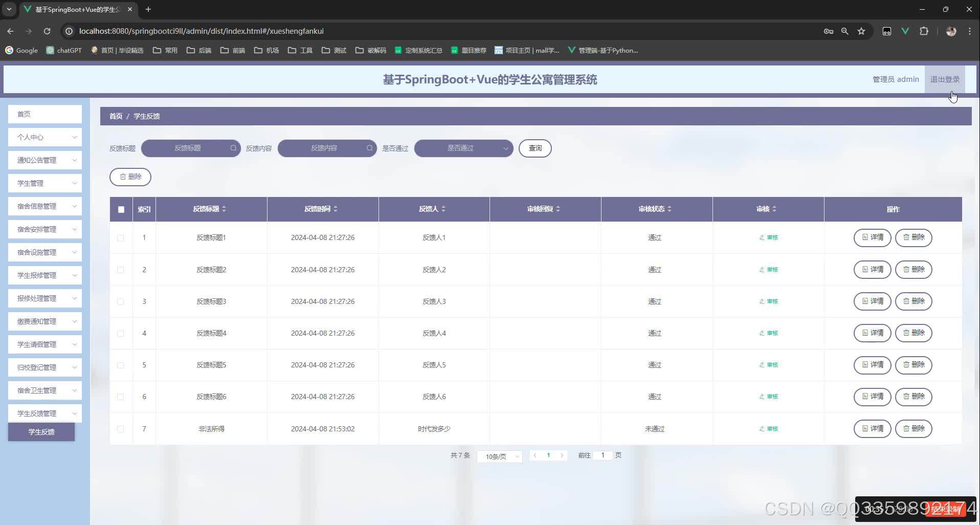The image size is (980, 525).
Task: Expand 宿舍信息管理 sidebar menu
Action: pos(45,206)
